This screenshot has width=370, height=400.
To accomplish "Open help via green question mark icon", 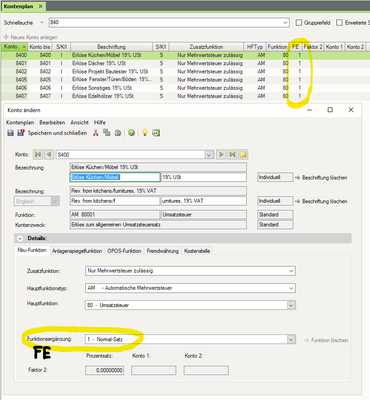I will pyautogui.click(x=132, y=133).
